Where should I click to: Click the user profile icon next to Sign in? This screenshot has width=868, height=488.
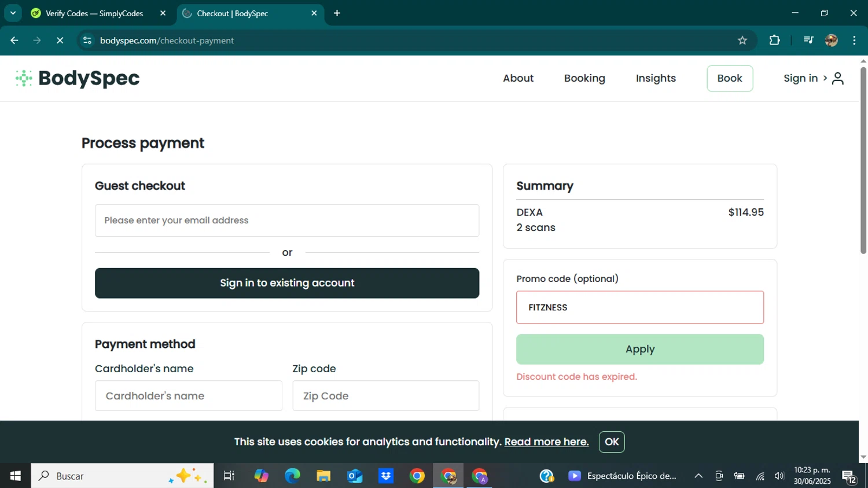point(837,78)
